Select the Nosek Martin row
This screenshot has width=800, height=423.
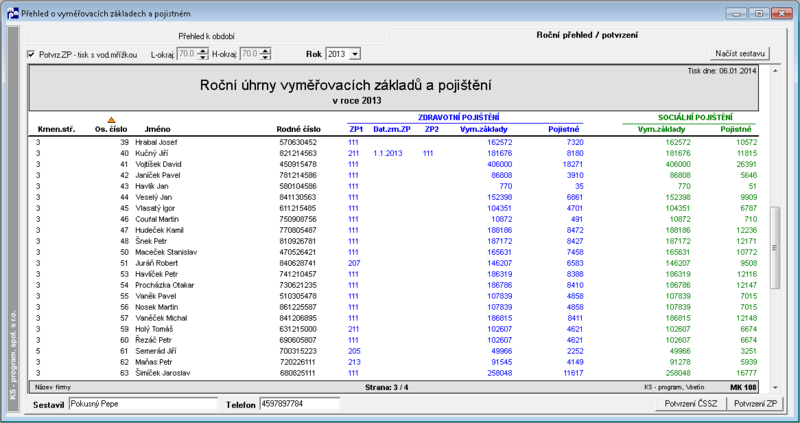[393, 307]
